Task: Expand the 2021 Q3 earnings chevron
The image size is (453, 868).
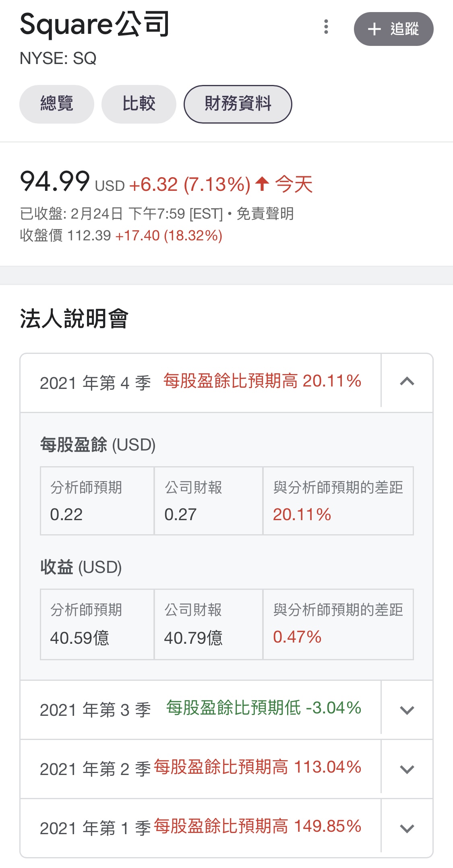Action: [407, 710]
